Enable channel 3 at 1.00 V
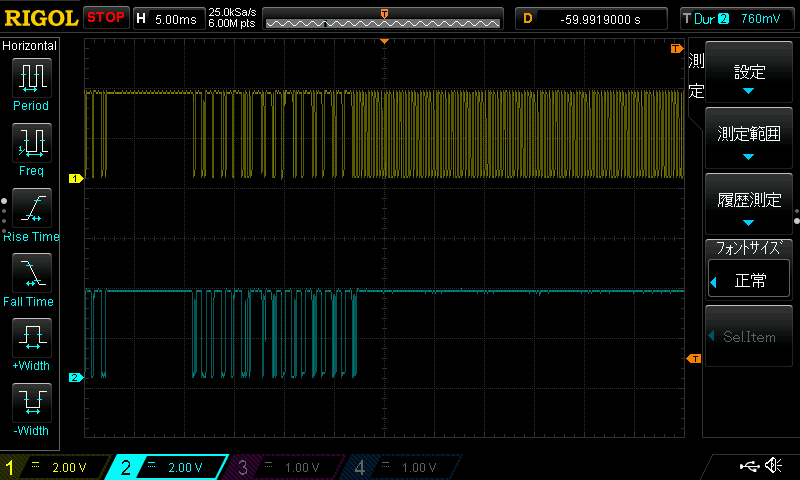This screenshot has width=800, height=480. coord(286,467)
